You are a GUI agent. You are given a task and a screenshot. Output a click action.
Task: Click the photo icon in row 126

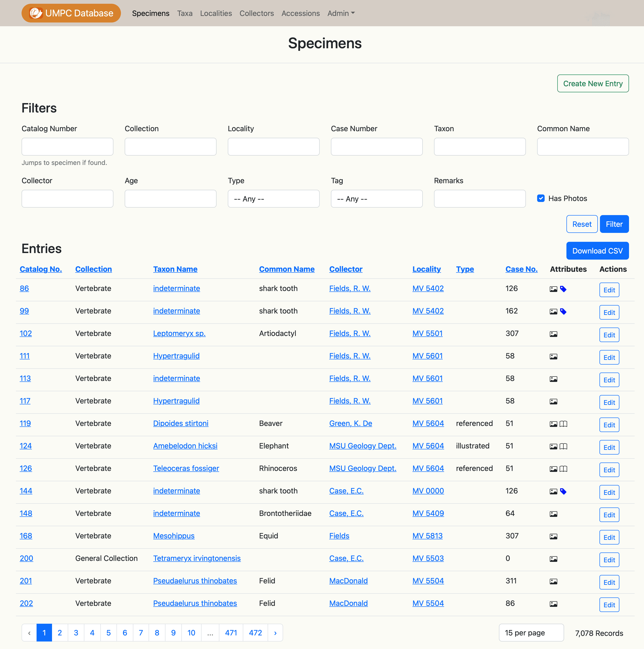[553, 469]
